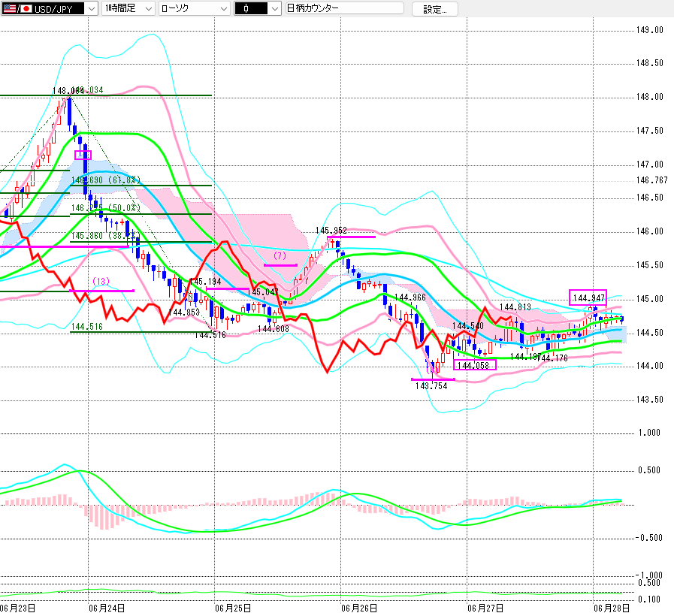Select the 06月26日 date label

pyautogui.click(x=359, y=608)
